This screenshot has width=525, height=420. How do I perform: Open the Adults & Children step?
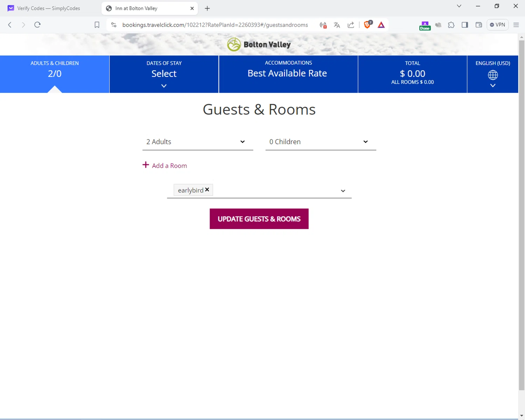click(x=55, y=74)
